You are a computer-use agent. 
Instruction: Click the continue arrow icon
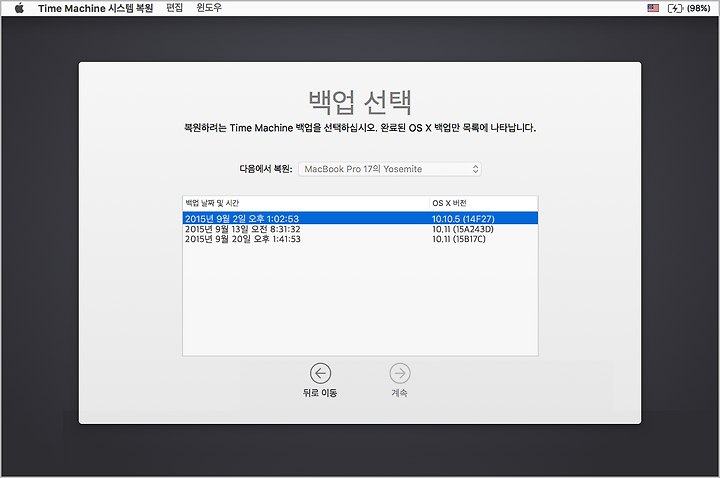point(399,373)
